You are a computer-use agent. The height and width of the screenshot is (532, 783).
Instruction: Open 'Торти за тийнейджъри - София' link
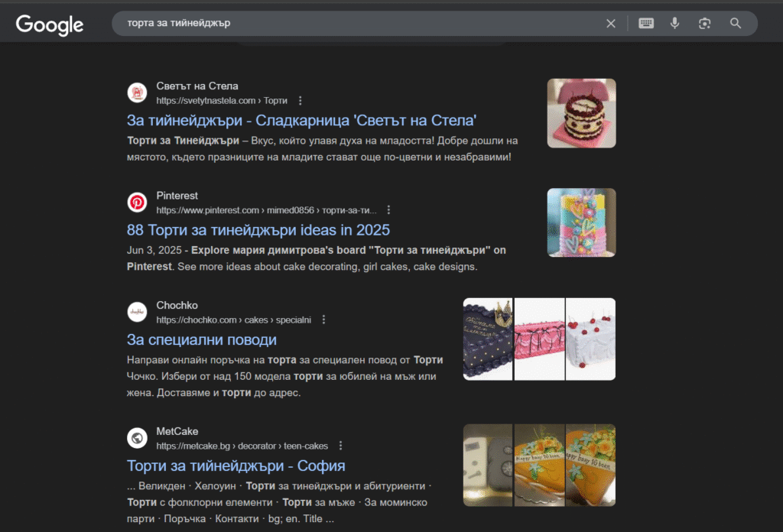pyautogui.click(x=236, y=465)
